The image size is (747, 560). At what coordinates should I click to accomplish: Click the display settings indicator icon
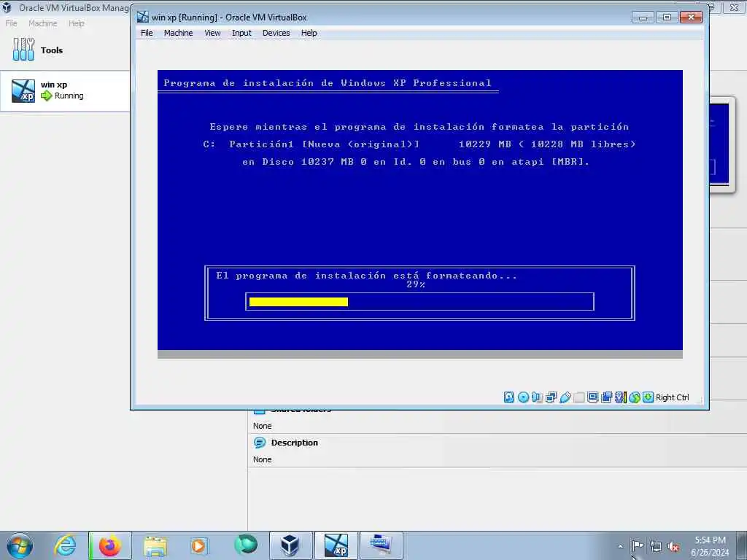(592, 397)
